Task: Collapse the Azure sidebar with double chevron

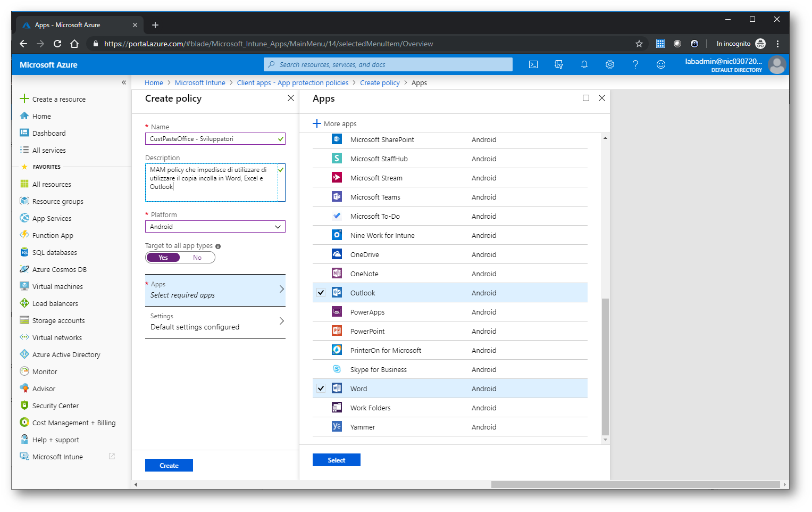Action: pyautogui.click(x=124, y=82)
